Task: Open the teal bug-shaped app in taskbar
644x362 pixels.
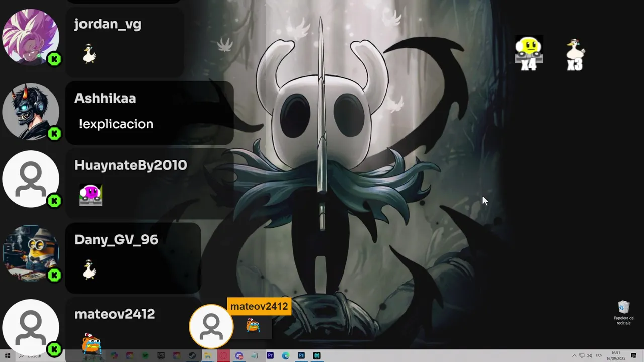Action: [x=317, y=355]
